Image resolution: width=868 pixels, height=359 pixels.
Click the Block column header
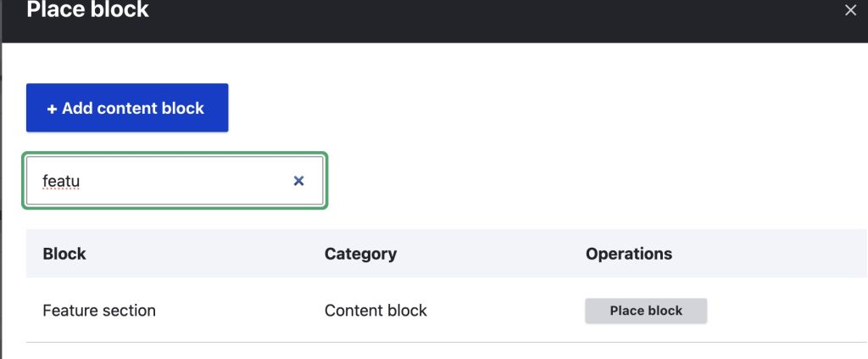(64, 253)
